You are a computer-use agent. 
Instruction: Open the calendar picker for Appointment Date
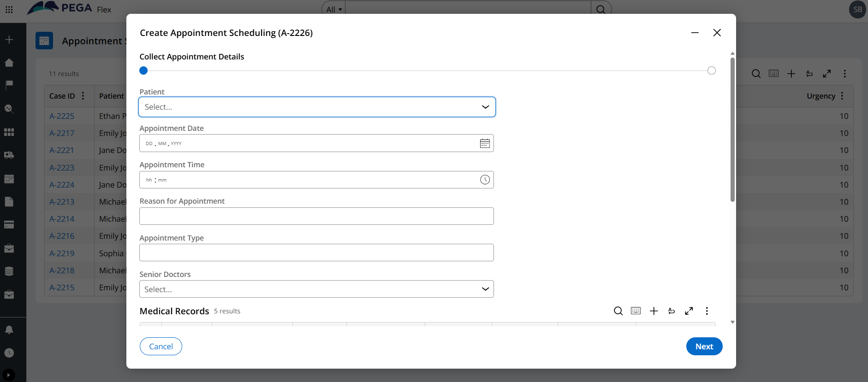pos(485,143)
